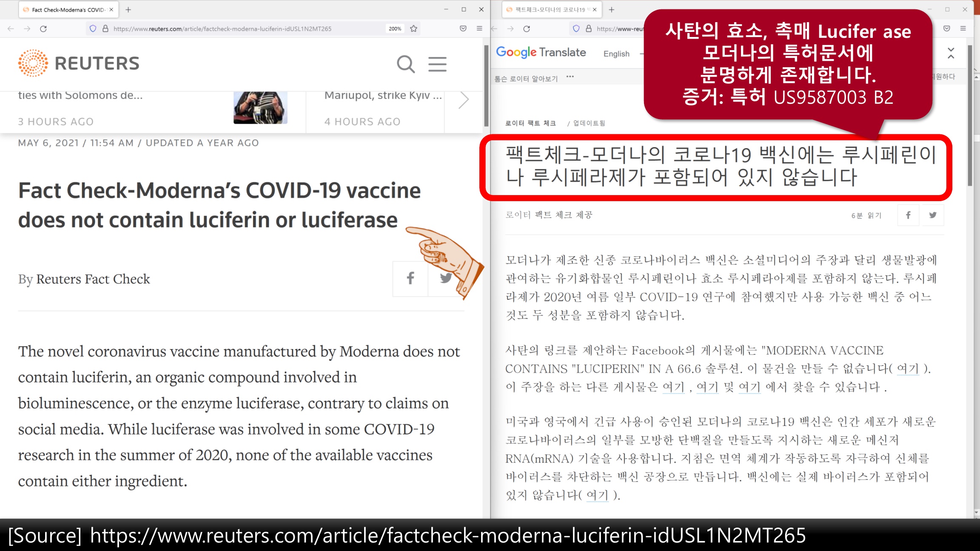
Task: Save to Pocket in right browser toolbar
Action: 947,28
